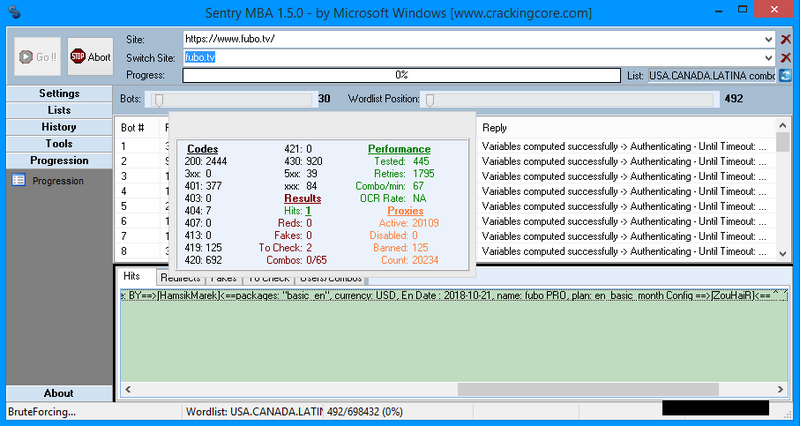Click the List field USA.CANADA.LATINA combo
800x426 pixels.
coord(712,76)
